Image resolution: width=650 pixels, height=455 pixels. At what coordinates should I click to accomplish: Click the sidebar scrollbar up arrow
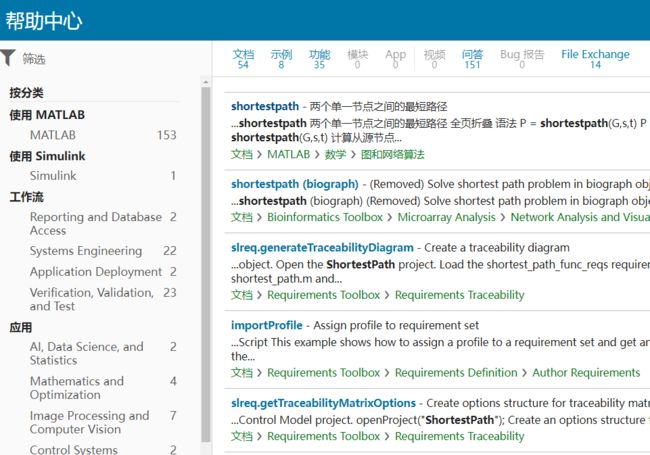(206, 82)
